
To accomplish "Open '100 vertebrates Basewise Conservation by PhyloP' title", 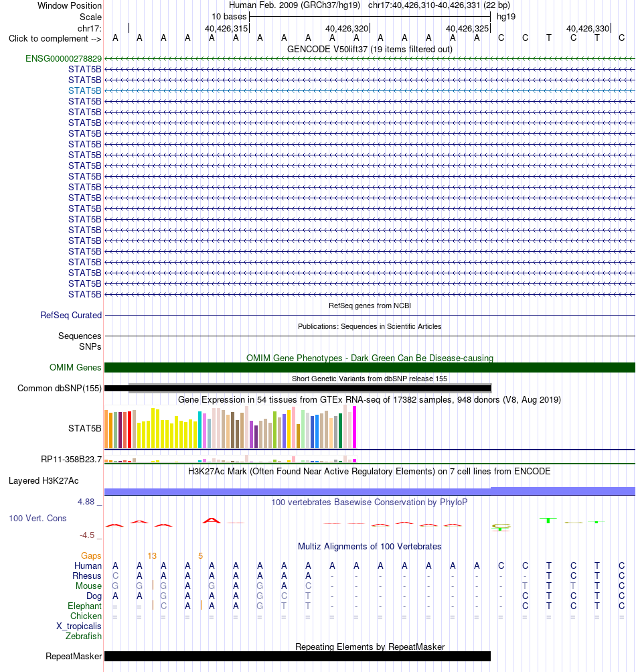I will click(370, 502).
